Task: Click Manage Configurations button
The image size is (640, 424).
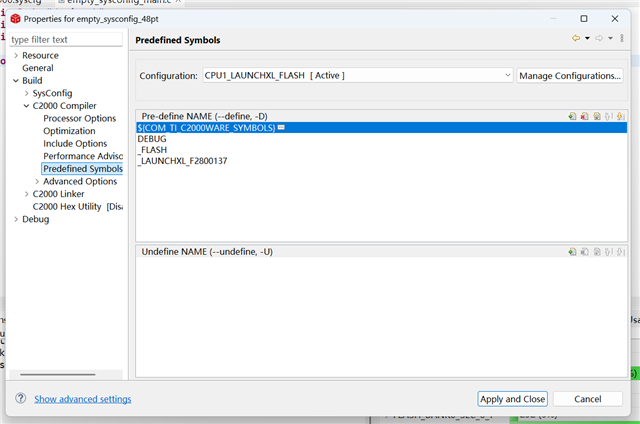Action: click(x=570, y=75)
